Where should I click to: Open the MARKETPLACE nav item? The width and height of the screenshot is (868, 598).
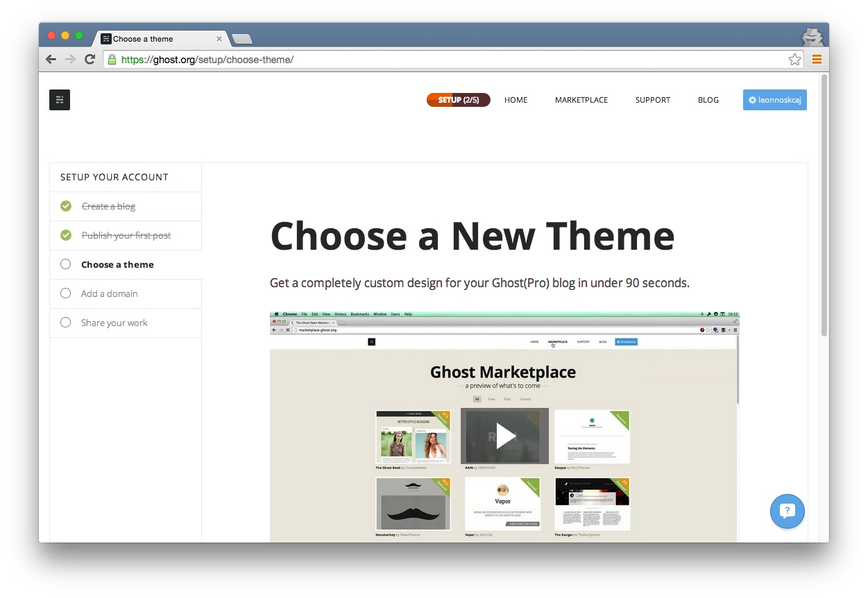tap(581, 100)
